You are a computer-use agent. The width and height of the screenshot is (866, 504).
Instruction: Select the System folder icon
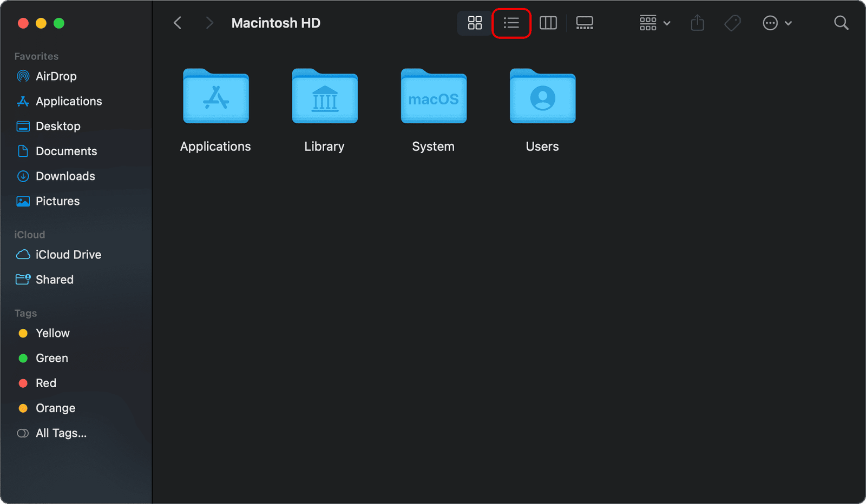(x=434, y=96)
